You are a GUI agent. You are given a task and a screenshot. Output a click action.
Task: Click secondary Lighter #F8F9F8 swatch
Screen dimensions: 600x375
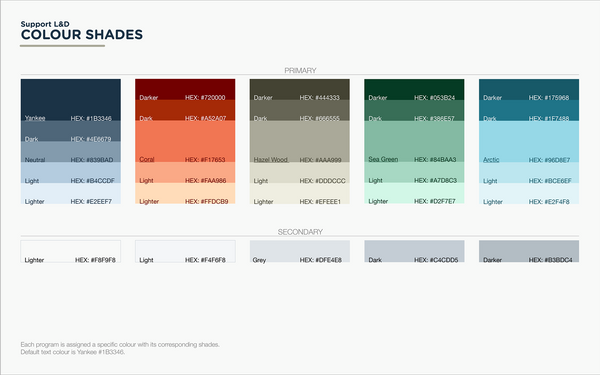(x=71, y=251)
